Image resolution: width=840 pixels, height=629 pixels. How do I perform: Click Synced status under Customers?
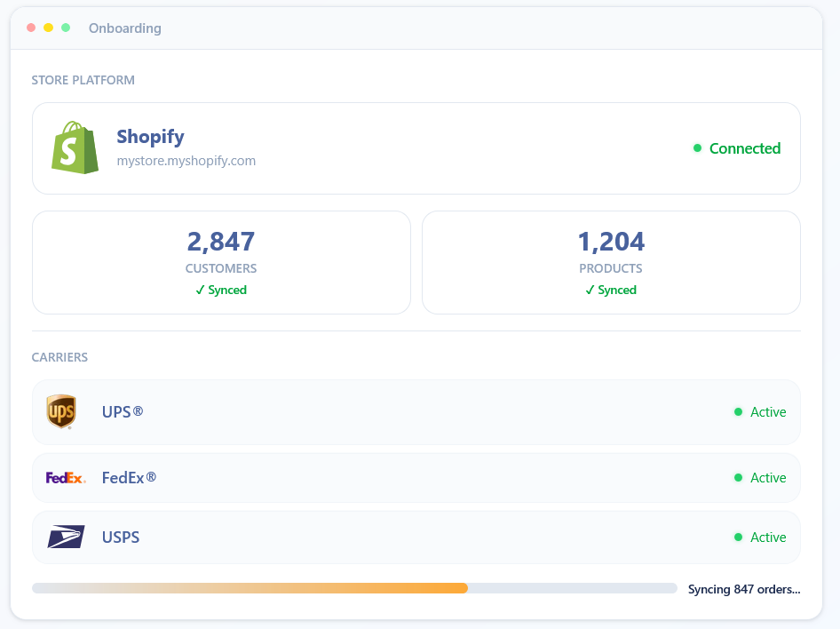pos(221,290)
